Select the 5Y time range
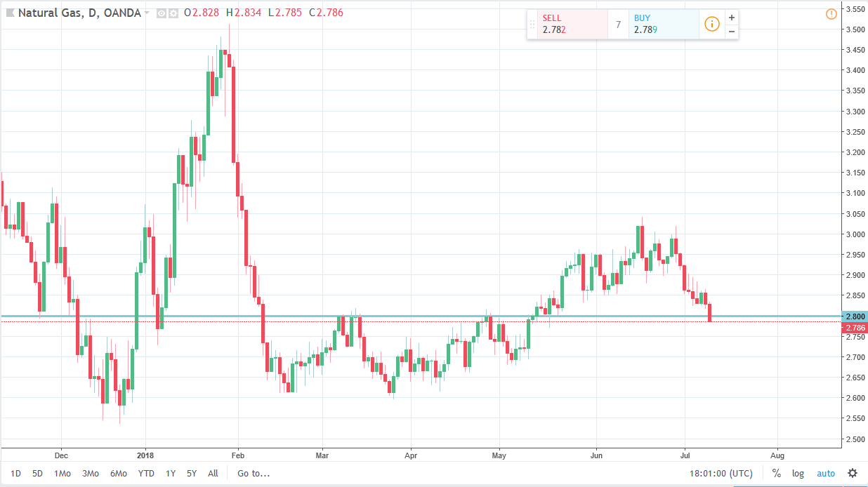868x487 pixels. tap(192, 473)
